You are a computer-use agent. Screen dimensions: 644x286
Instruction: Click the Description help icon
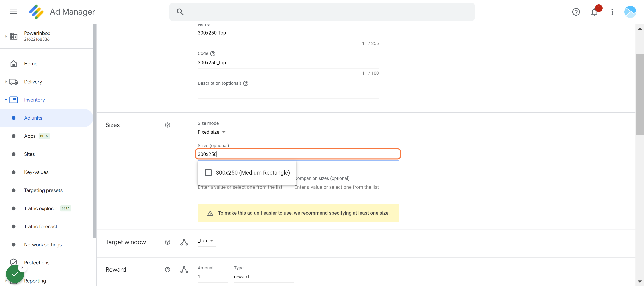pos(246,83)
